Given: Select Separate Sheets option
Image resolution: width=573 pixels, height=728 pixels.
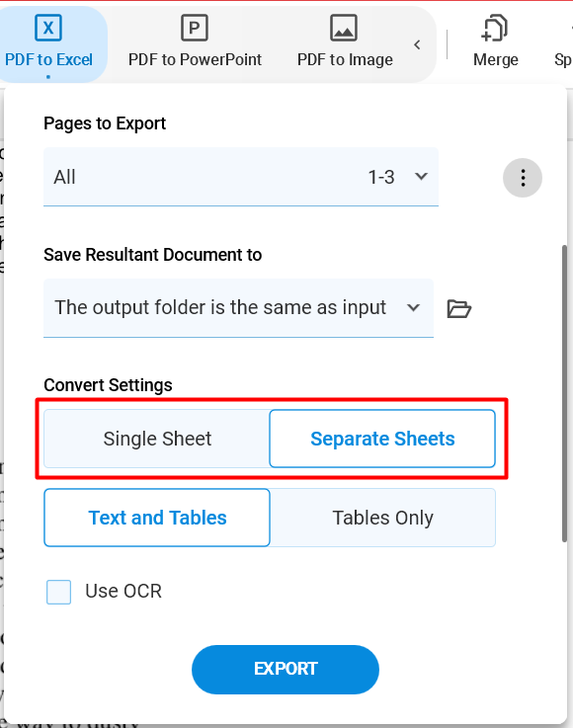Looking at the screenshot, I should pos(382,439).
